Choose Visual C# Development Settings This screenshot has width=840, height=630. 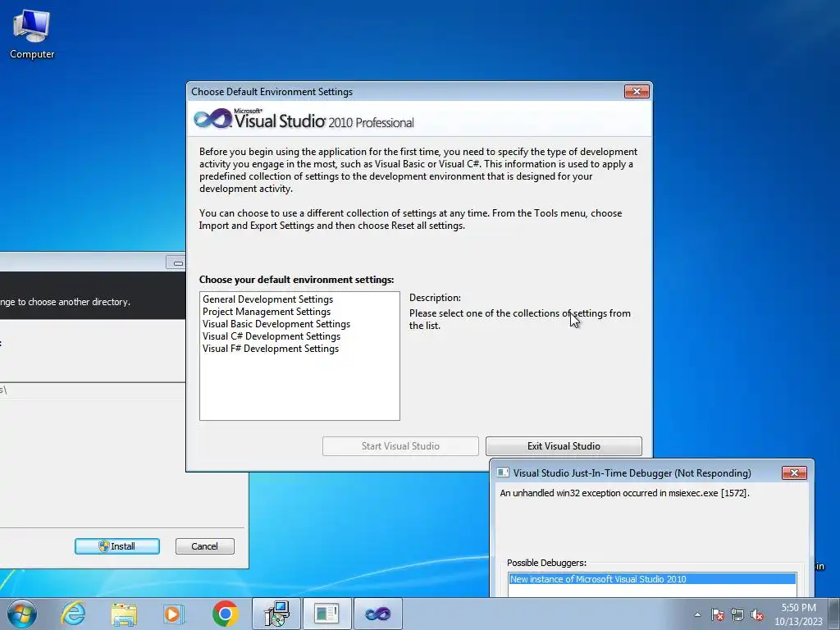tap(271, 336)
